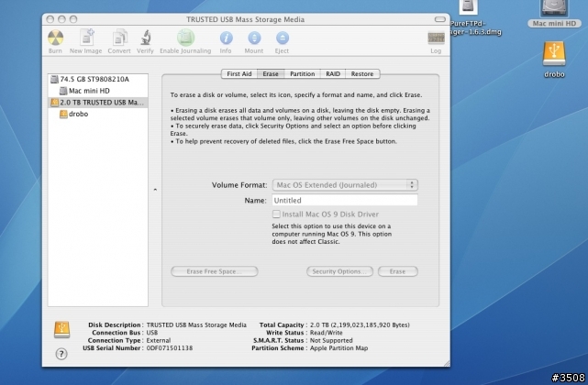Click the S.M.A.R.T. Not Supported value
The width and height of the screenshot is (588, 385).
331,340
